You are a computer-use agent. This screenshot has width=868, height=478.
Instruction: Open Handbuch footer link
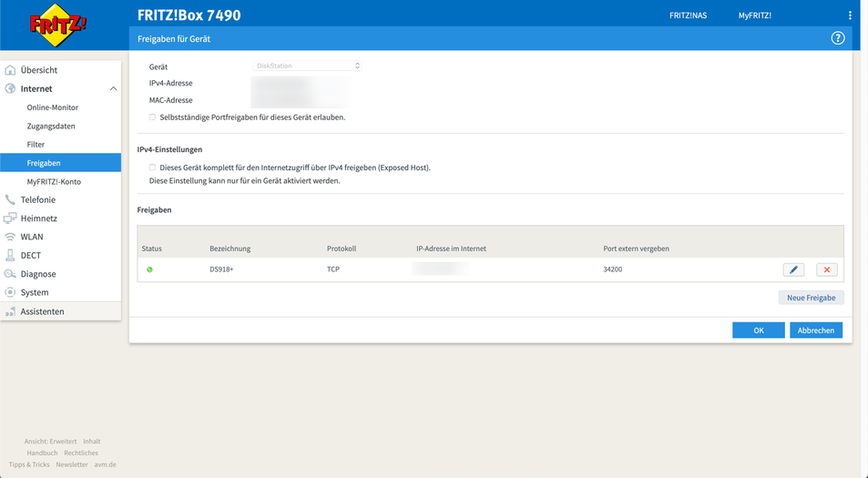pyautogui.click(x=42, y=453)
